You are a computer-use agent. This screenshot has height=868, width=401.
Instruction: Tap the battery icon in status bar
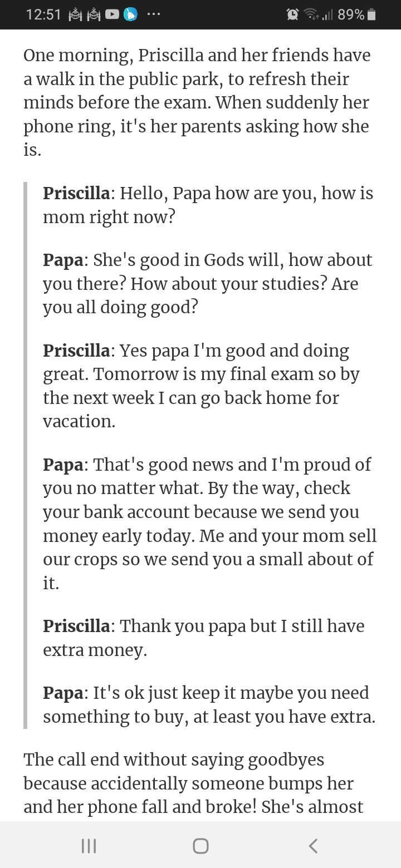[372, 15]
